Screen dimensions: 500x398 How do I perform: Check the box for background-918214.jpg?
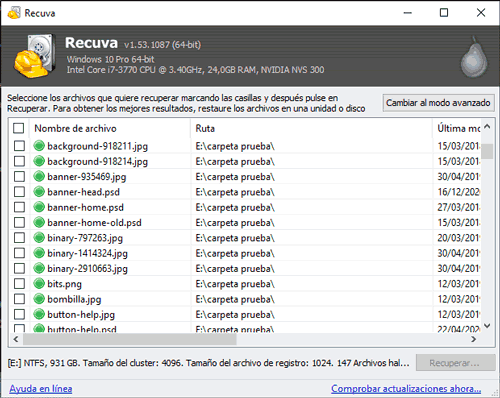tap(19, 161)
